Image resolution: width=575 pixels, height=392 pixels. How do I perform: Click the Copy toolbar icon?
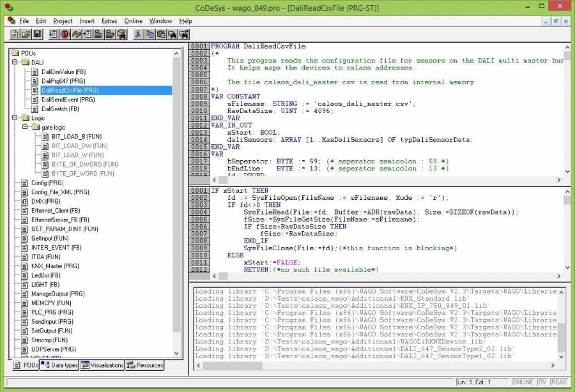149,34
